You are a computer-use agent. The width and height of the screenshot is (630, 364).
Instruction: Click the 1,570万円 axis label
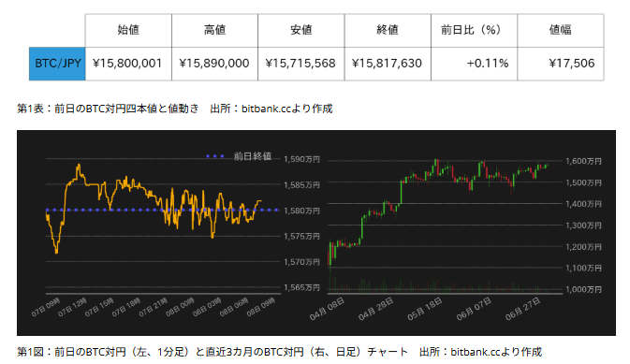pyautogui.click(x=301, y=262)
